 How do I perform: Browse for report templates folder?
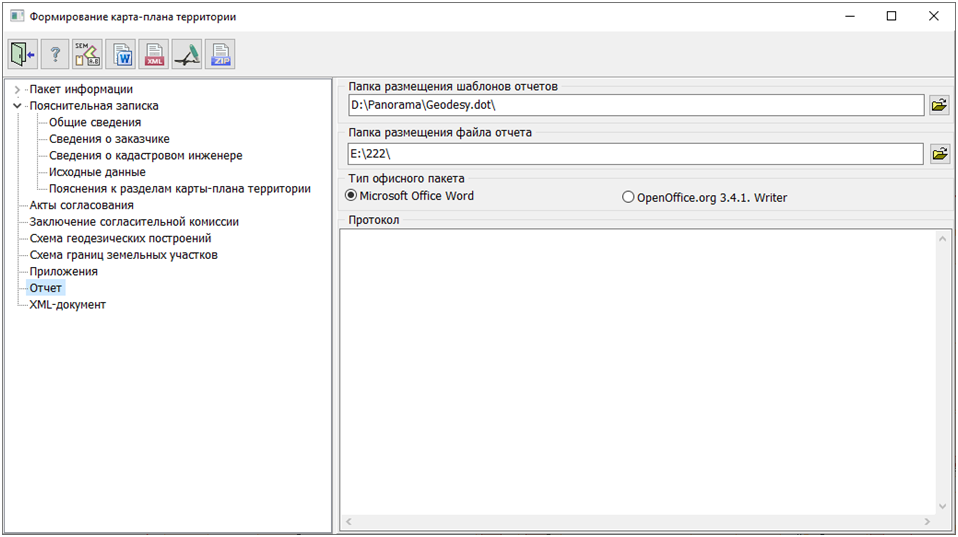pos(939,105)
